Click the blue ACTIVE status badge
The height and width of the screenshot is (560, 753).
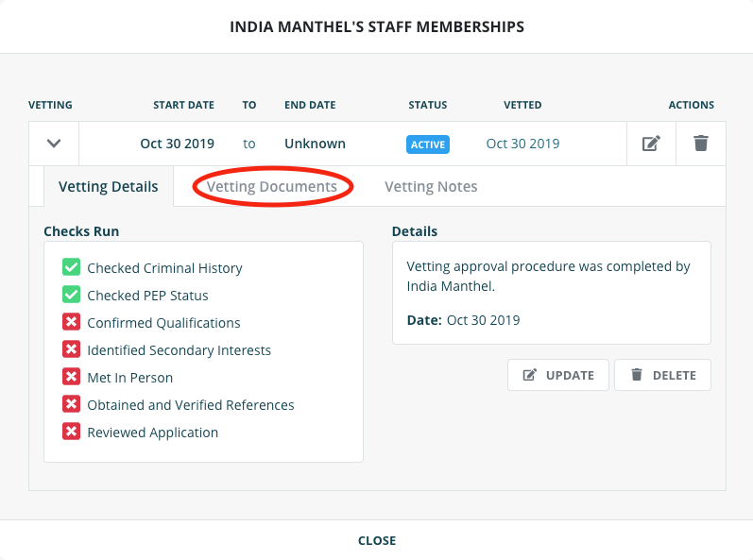pos(428,144)
